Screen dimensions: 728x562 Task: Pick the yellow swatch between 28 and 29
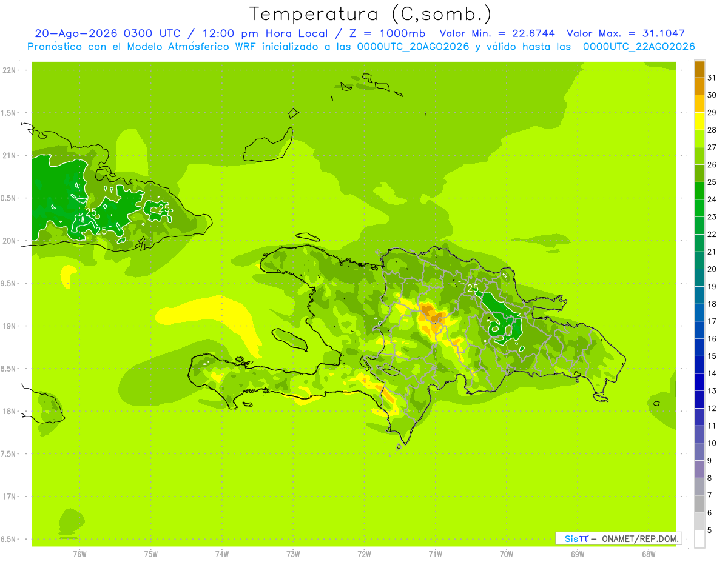pyautogui.click(x=699, y=121)
